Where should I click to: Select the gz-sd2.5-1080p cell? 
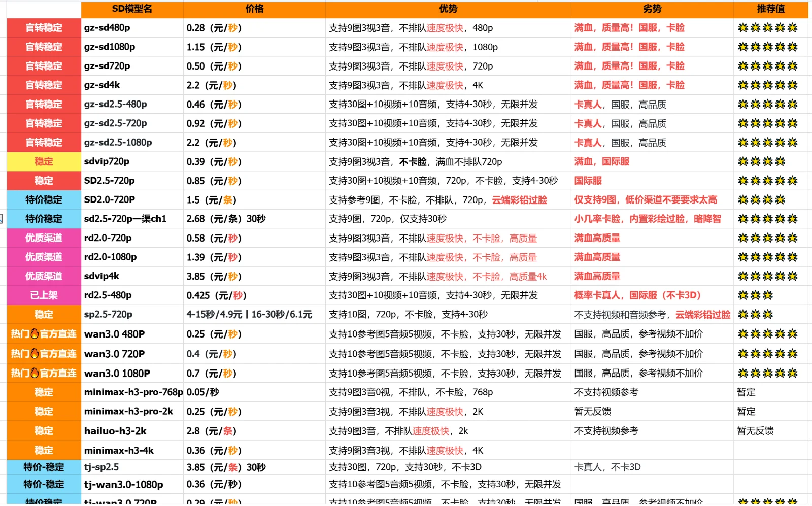point(132,143)
